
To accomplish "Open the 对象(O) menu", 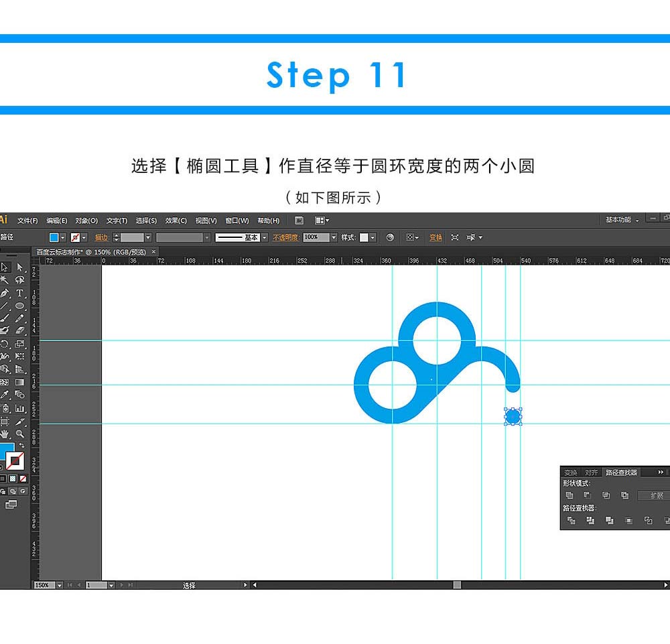I will tap(86, 220).
